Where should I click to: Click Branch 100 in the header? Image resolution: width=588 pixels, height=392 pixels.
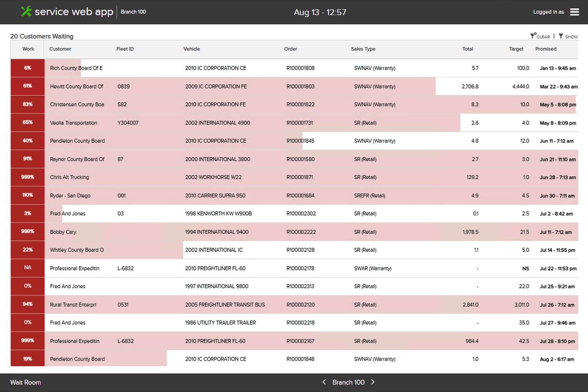tap(133, 12)
